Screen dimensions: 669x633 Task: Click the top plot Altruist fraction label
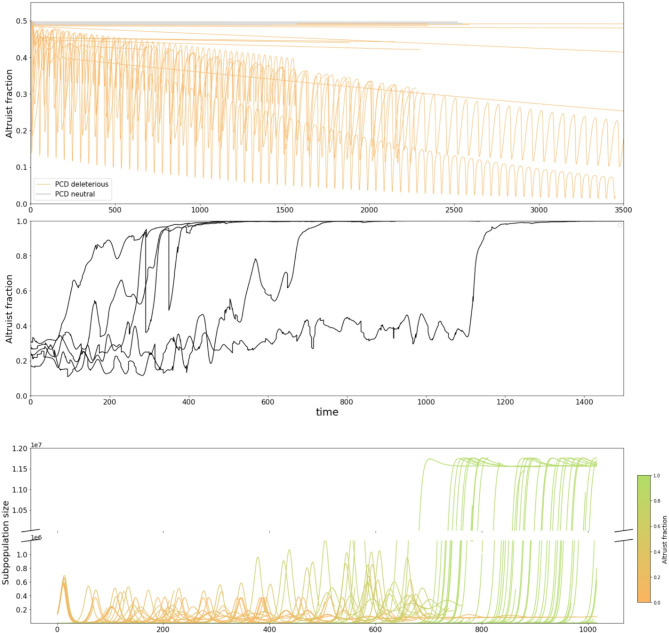[9, 104]
